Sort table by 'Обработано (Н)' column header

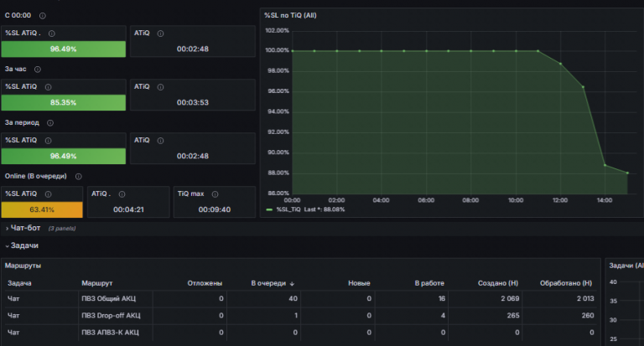pos(566,283)
